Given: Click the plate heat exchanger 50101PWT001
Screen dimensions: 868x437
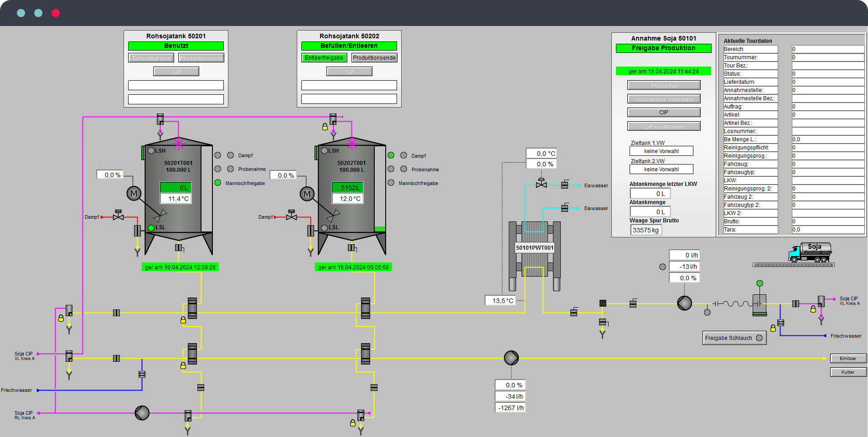Looking at the screenshot, I should tap(534, 248).
